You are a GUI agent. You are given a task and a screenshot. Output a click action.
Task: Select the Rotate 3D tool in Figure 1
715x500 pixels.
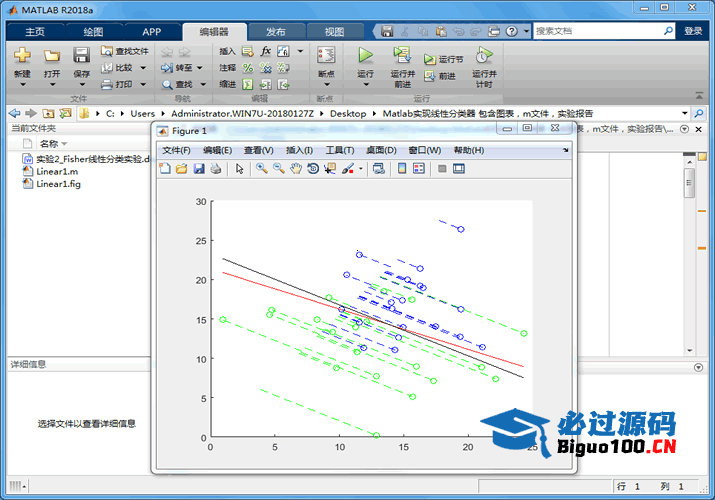point(313,169)
